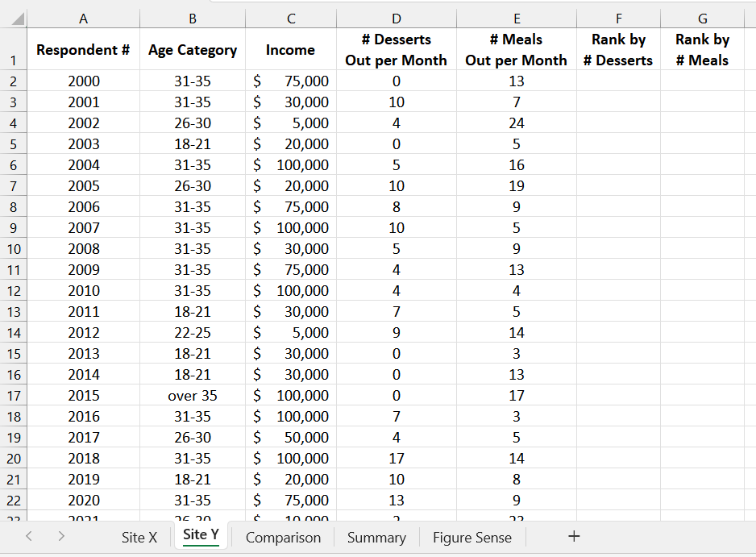Click desserts value 13 for respondent 2020
This screenshot has height=557, width=756.
[x=397, y=500]
